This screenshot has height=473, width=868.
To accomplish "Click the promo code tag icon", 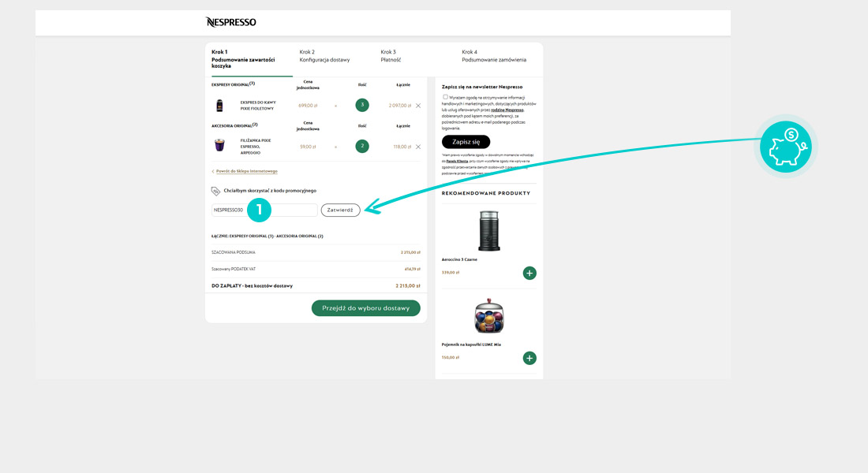I will [216, 191].
